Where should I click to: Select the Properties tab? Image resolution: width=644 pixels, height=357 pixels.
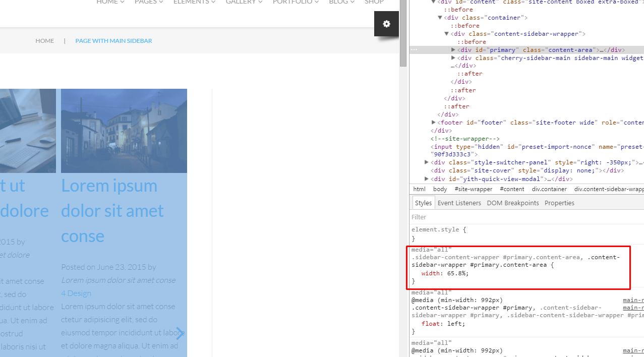click(559, 203)
